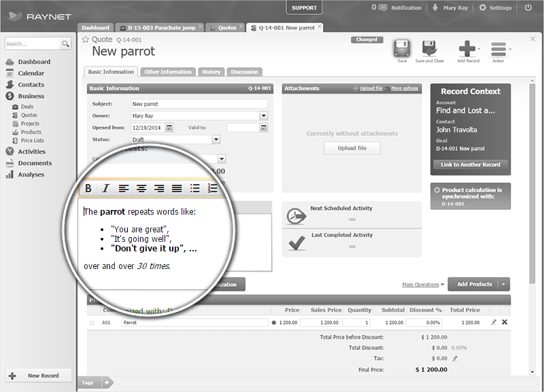Screen dimensions: 544x392
Task: Switch to the Dashboard top tab
Action: tap(95, 28)
